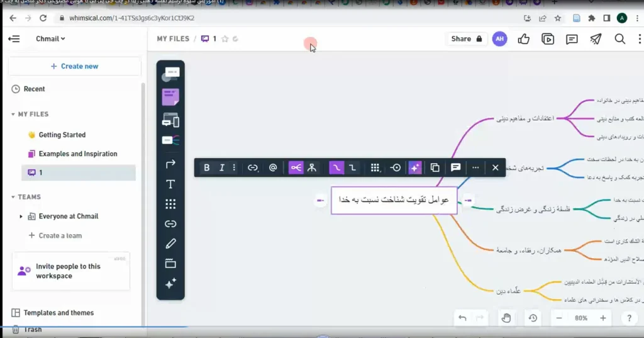The image size is (644, 338).
Task: Open more text style options dots
Action: pyautogui.click(x=234, y=168)
